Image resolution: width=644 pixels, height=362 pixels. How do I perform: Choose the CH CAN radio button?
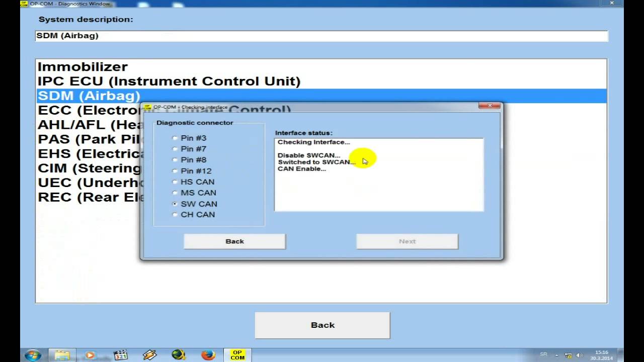tap(194, 215)
